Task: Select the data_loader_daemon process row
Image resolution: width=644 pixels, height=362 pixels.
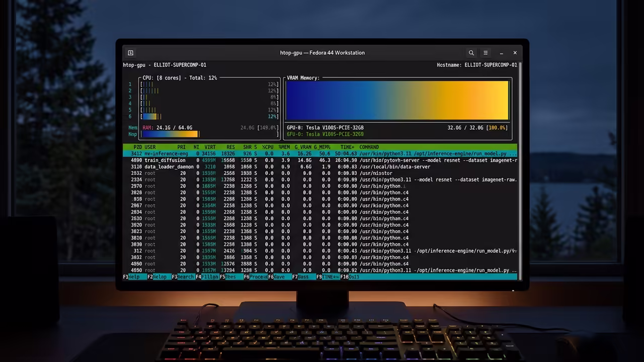Action: point(320,167)
